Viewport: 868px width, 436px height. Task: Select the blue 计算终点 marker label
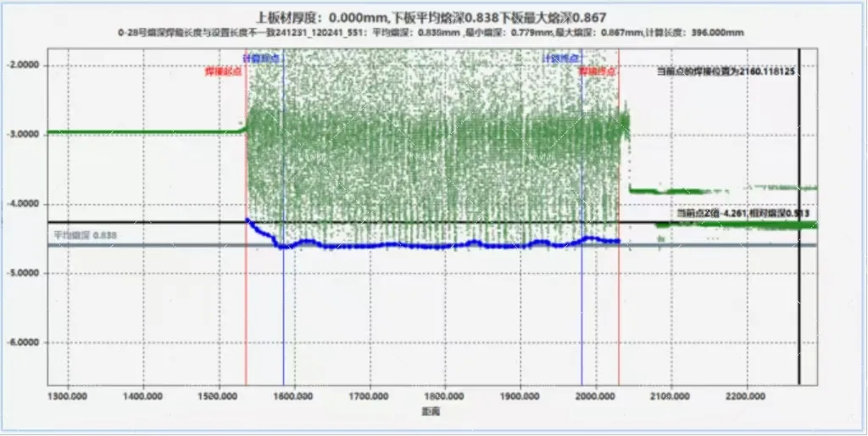click(562, 59)
